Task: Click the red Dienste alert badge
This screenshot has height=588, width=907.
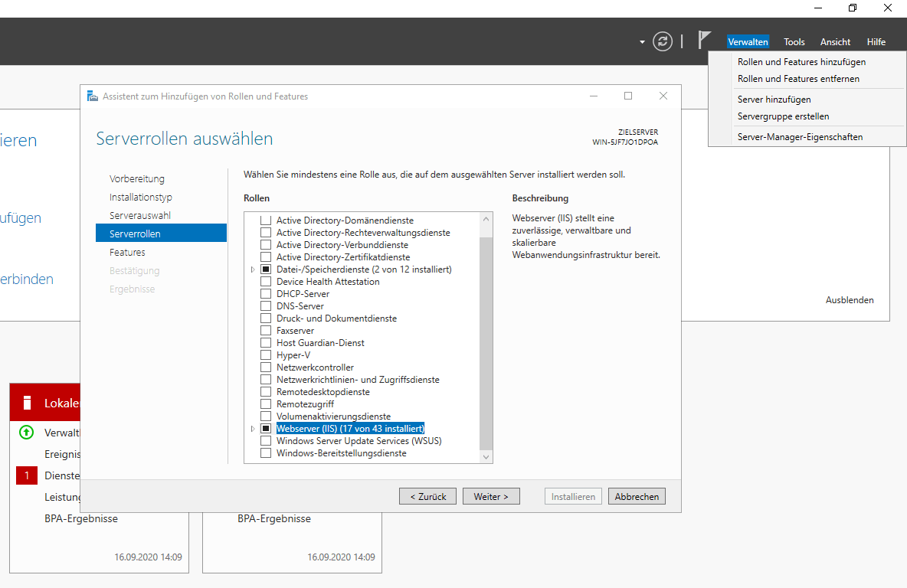Action: pos(27,475)
